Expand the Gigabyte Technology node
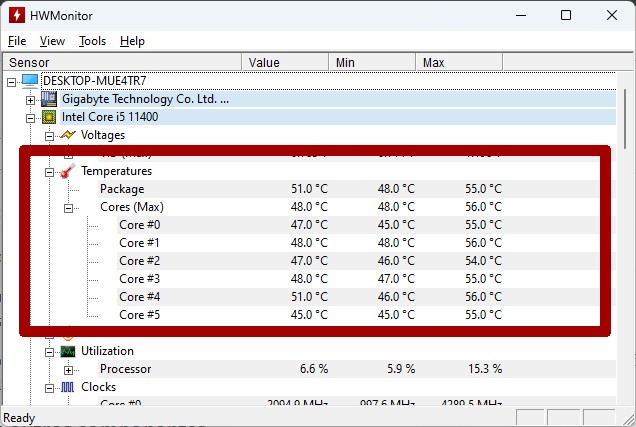636x427 pixels. point(30,100)
